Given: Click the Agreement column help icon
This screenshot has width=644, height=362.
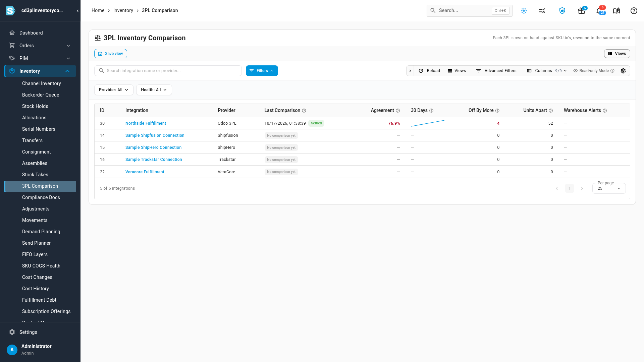Looking at the screenshot, I should click(398, 111).
